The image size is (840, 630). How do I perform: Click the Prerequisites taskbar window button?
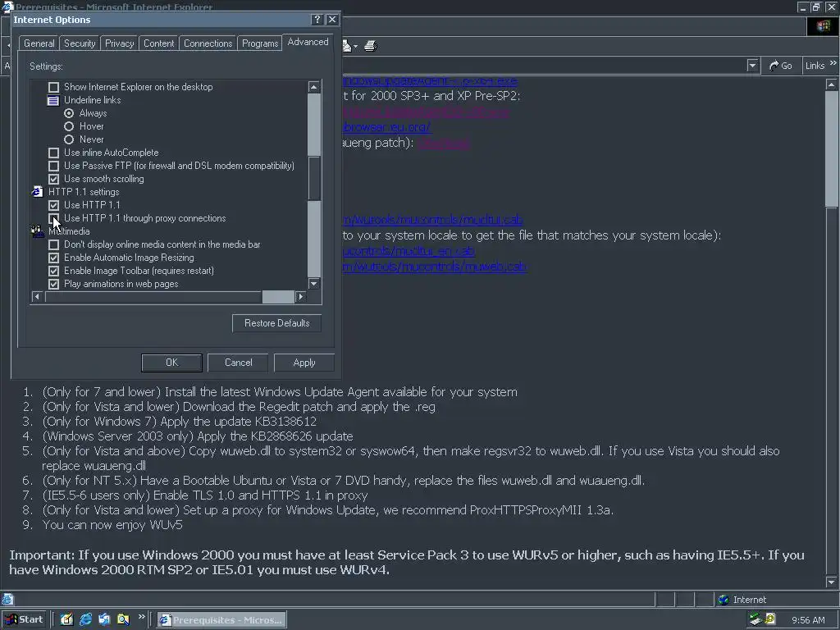[221, 620]
